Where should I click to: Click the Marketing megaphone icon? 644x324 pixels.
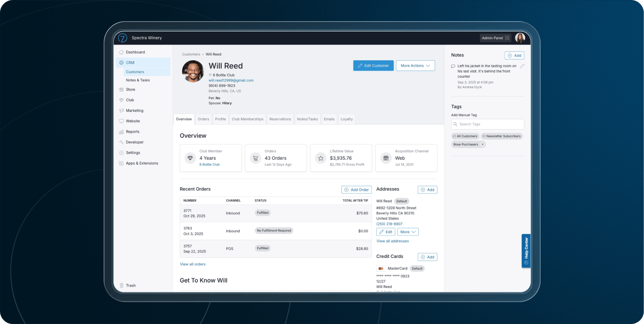pyautogui.click(x=121, y=111)
